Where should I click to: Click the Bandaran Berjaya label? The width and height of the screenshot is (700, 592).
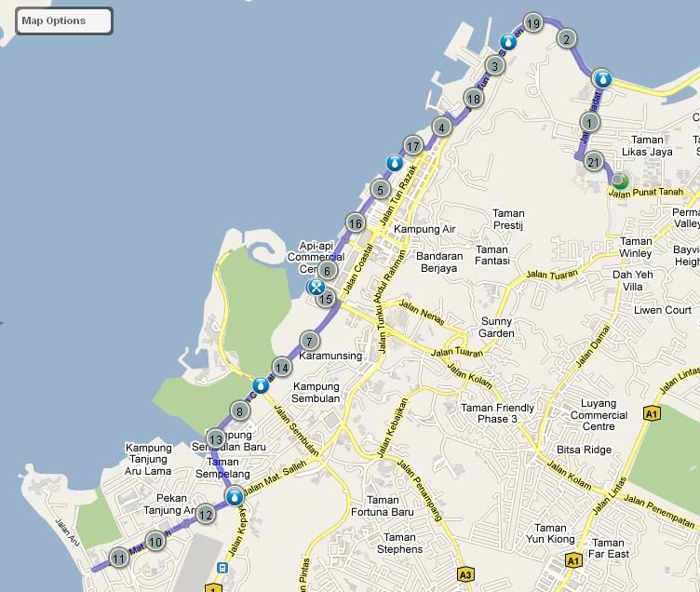(x=438, y=262)
